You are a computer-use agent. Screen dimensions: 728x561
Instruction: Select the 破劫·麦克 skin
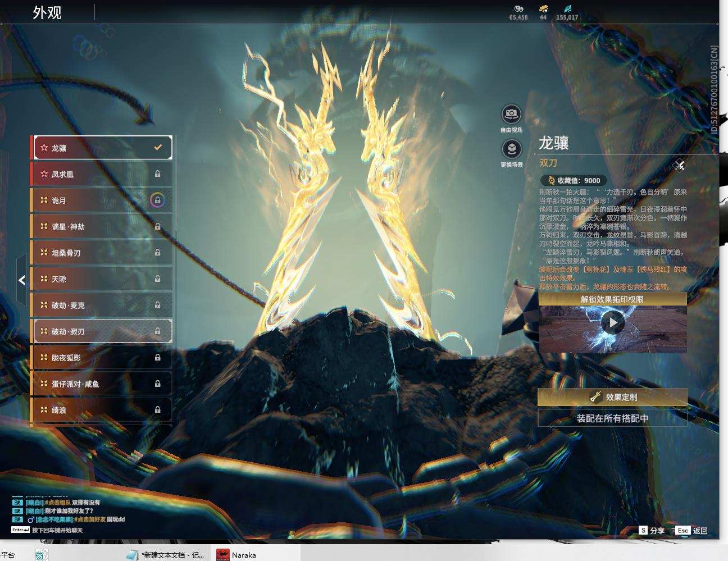click(x=101, y=305)
